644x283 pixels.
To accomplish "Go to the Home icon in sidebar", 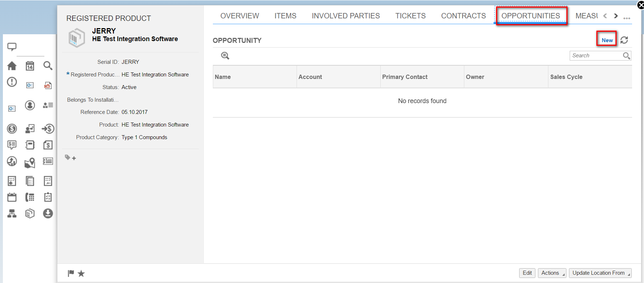I will (x=12, y=66).
